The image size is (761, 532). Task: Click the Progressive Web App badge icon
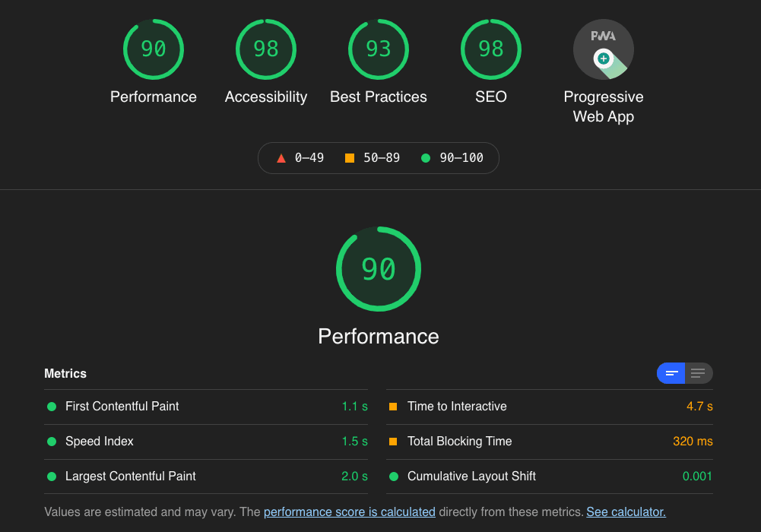603,49
